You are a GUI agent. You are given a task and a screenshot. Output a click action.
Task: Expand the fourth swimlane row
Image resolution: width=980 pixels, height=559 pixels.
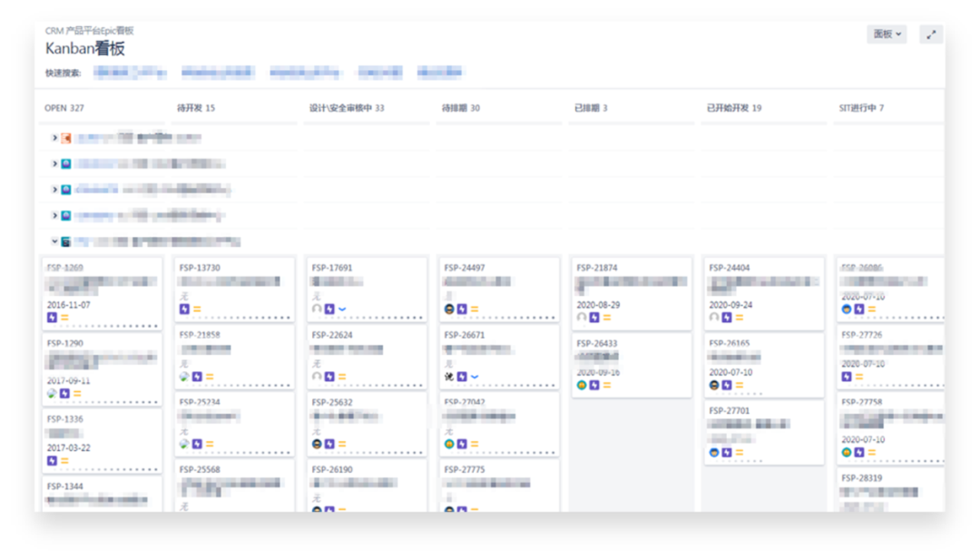coord(54,216)
